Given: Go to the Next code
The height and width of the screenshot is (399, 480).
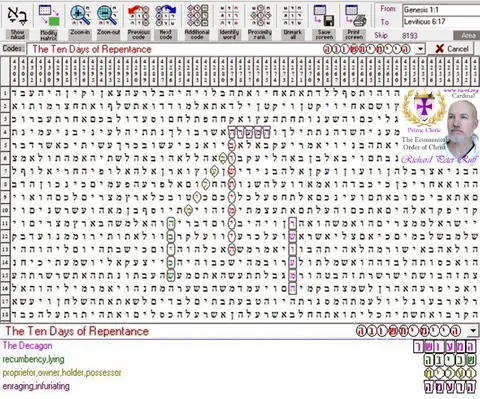Looking at the screenshot, I should [x=166, y=15].
